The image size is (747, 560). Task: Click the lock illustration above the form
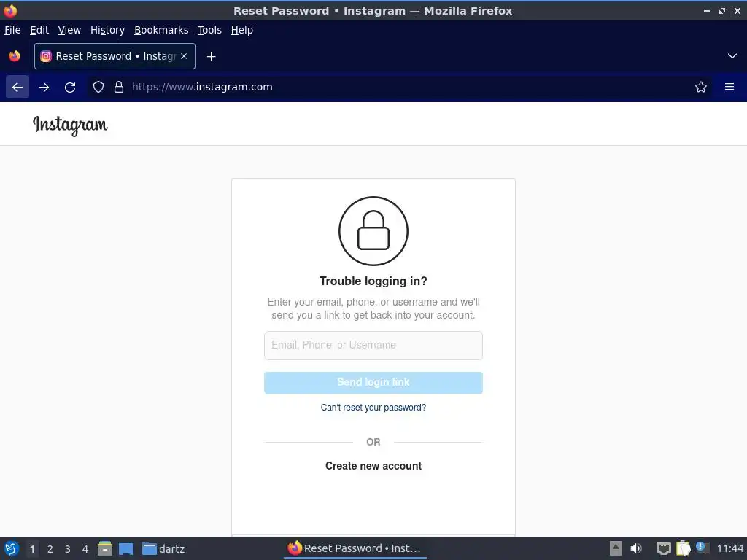[373, 231]
